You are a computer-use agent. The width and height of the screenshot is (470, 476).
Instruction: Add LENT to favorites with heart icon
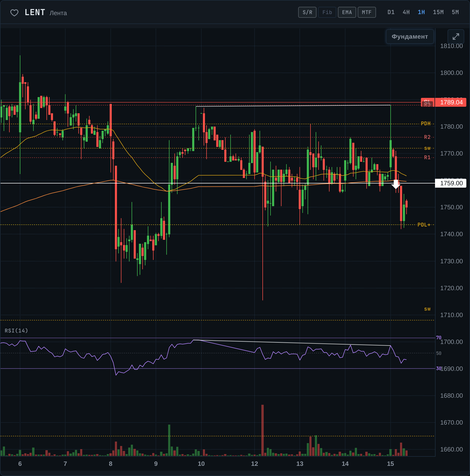[x=14, y=13]
